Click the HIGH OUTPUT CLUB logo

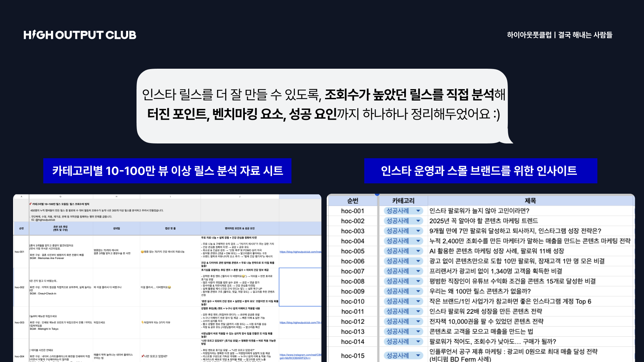tap(80, 35)
